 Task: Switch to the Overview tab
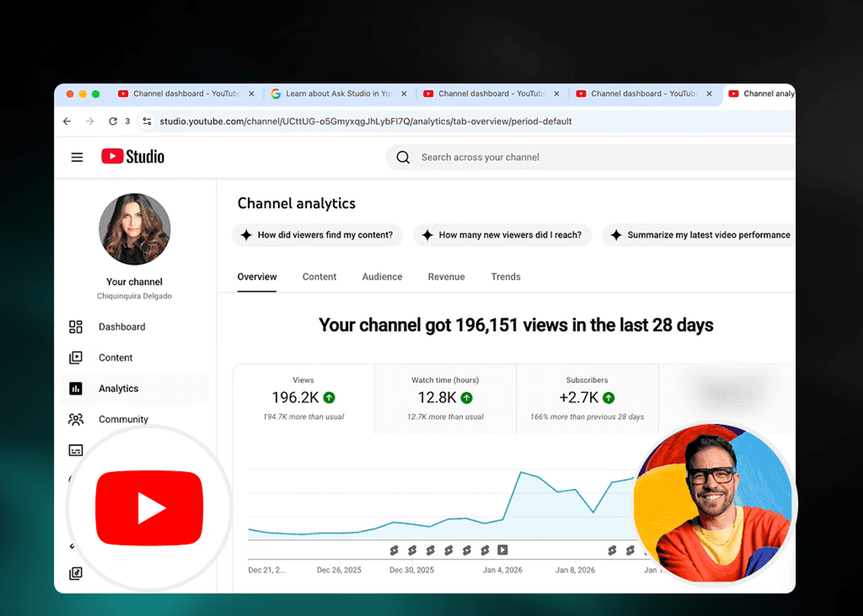pos(257,277)
